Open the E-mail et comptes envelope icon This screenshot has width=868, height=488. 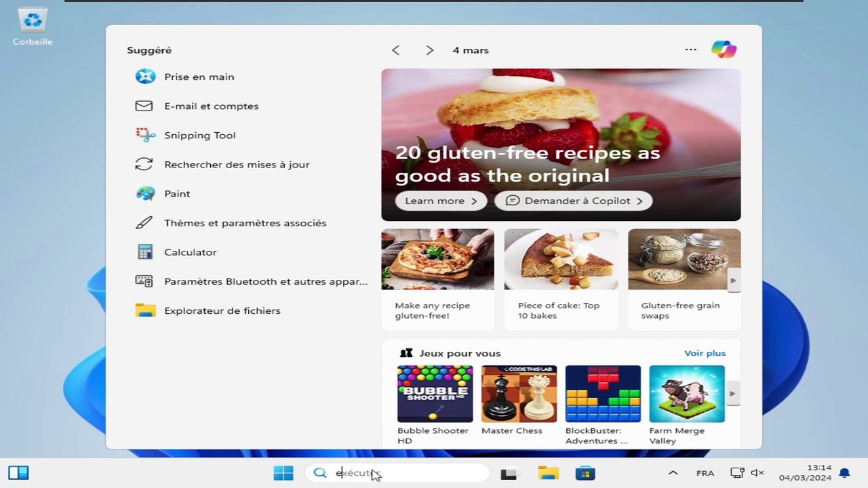pos(144,106)
